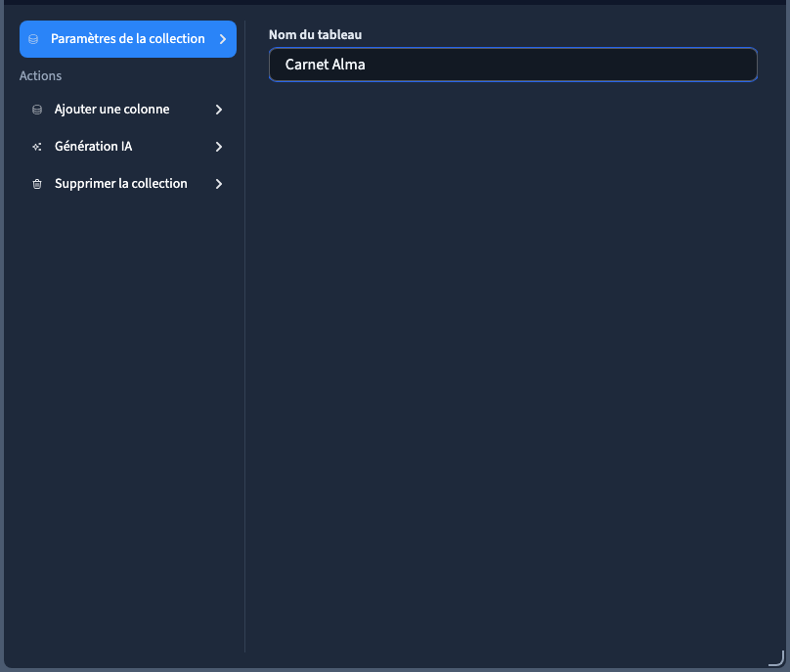Screen dimensions: 790x672
Task: Open Paramètres de la collection menu item
Action: pyautogui.click(x=128, y=39)
